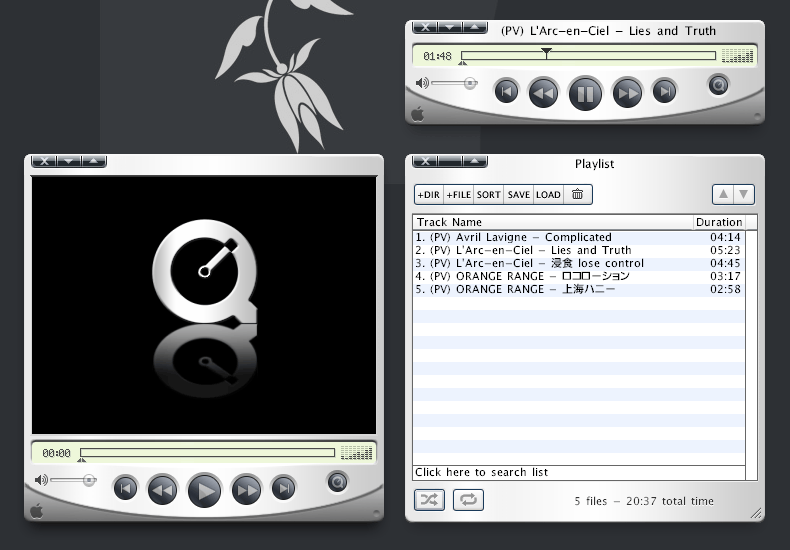The image size is (790, 550).
Task: Click the volume slider knob in Lies and Truth player
Action: [470, 83]
